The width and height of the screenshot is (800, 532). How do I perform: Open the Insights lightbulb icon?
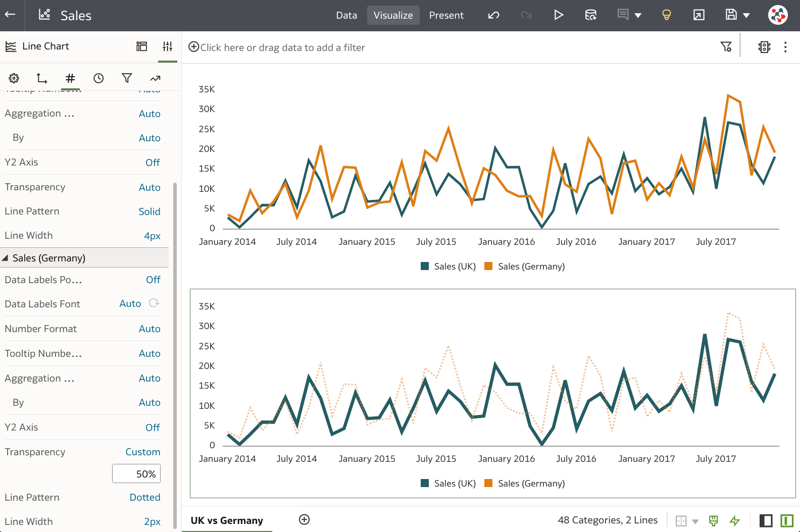coord(666,15)
